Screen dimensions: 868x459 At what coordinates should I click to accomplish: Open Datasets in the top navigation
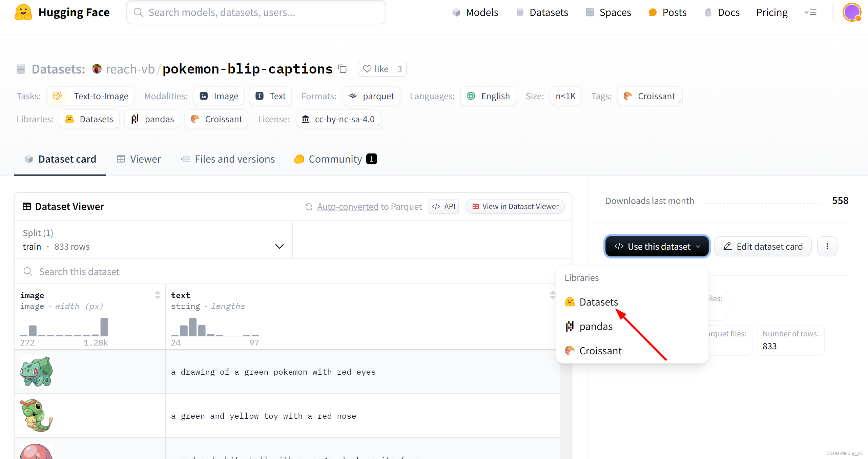(542, 12)
